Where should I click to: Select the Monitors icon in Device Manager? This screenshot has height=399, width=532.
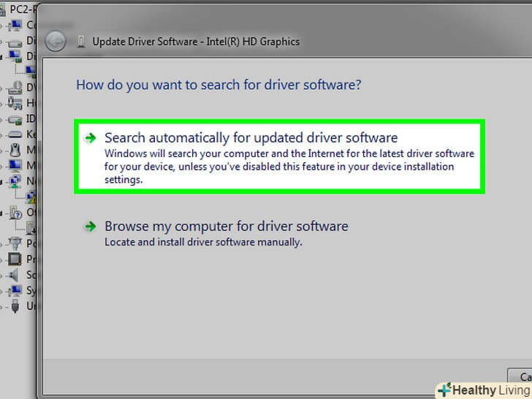pyautogui.click(x=15, y=165)
